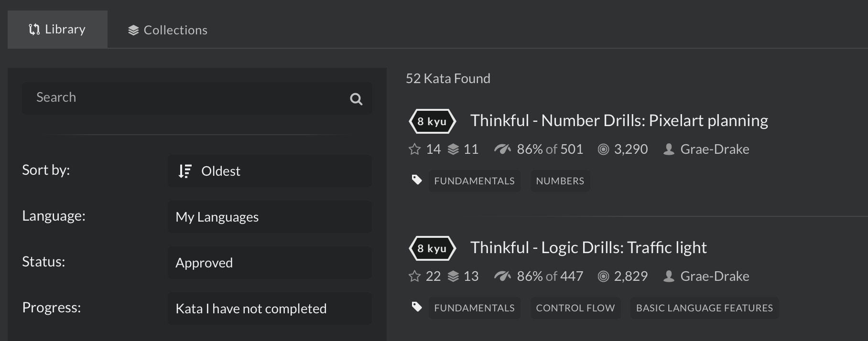
Task: Open the Sort by dropdown showing Oldest
Action: 269,171
